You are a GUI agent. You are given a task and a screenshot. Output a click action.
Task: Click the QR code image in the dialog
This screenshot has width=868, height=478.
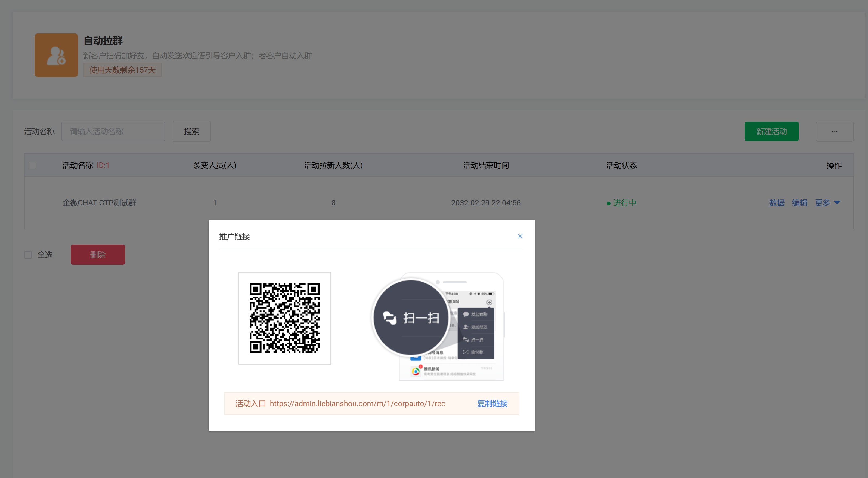pos(284,318)
